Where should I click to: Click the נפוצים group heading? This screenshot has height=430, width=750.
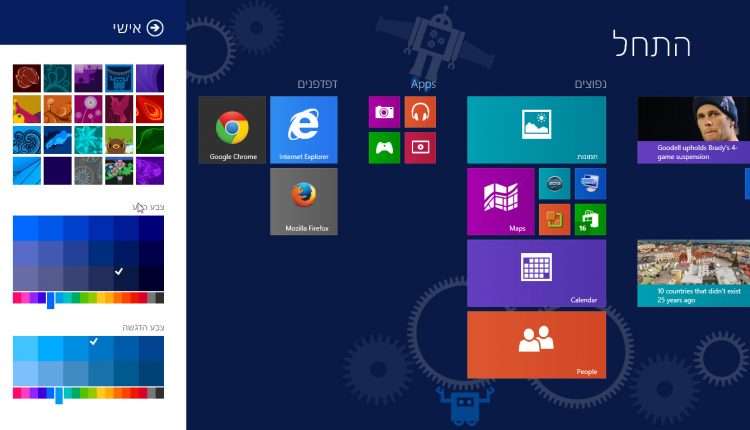(x=590, y=84)
